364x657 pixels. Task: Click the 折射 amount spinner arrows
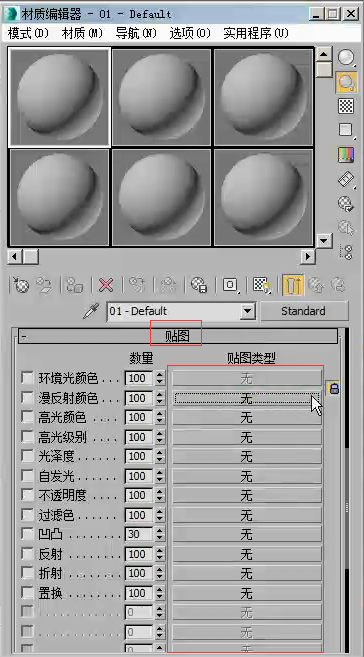tap(160, 573)
